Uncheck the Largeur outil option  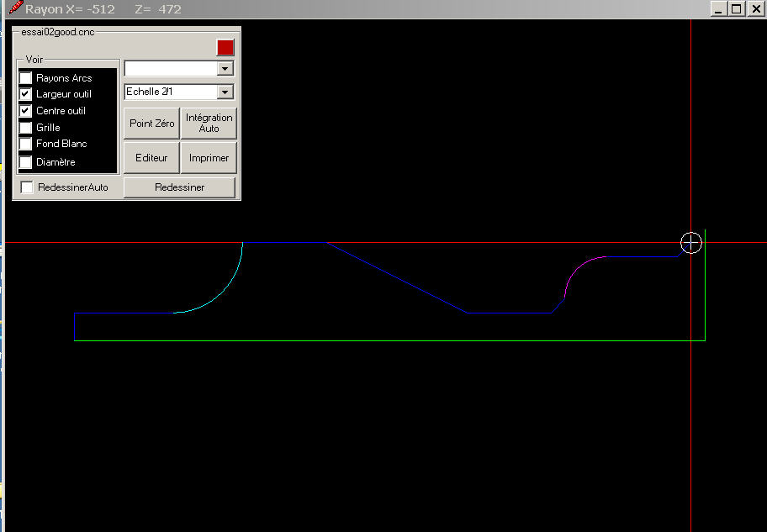tap(25, 94)
